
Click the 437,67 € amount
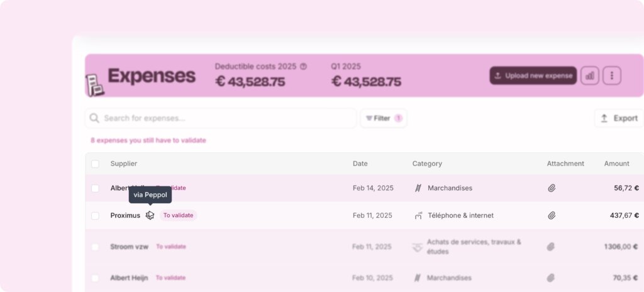tap(625, 215)
